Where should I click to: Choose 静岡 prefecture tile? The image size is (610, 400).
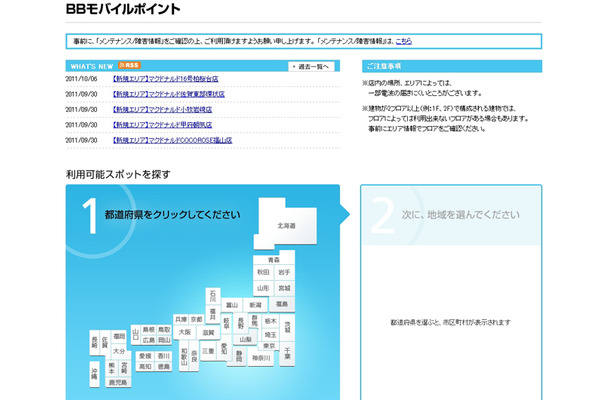239,356
